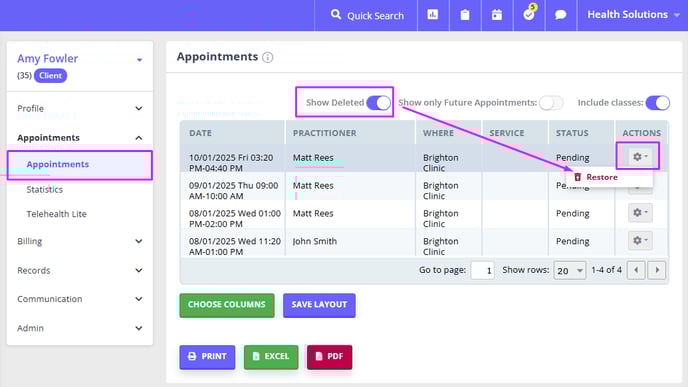
Task: Go to previous page of results
Action: 636,270
